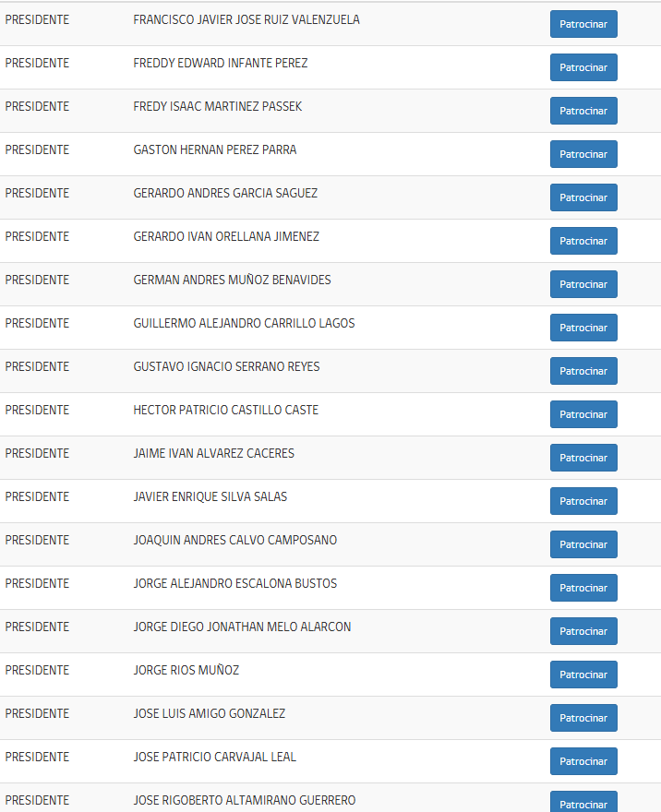Click Patrocinar for Gustavo Ignacio Serrano Reyes
The height and width of the screenshot is (812, 661).
pyautogui.click(x=583, y=371)
